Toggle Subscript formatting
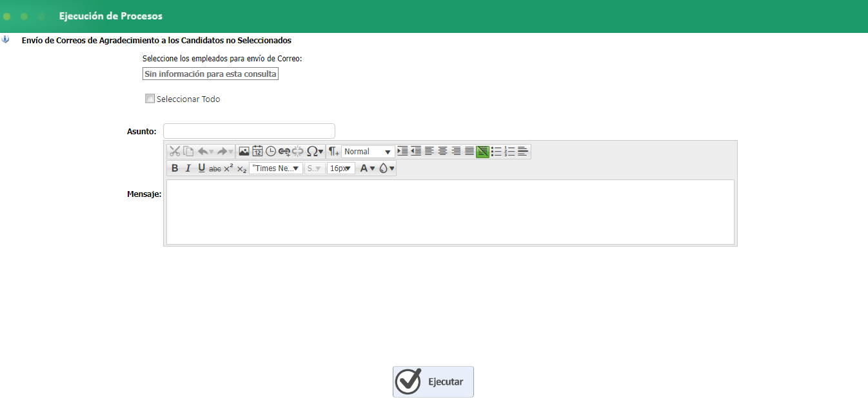The width and height of the screenshot is (868, 417). click(242, 168)
